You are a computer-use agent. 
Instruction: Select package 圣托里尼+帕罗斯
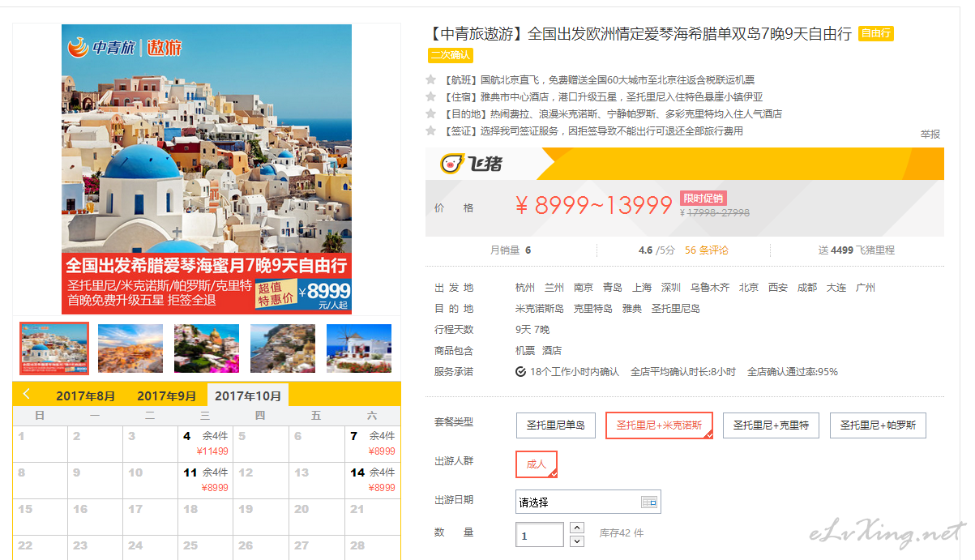pos(878,425)
